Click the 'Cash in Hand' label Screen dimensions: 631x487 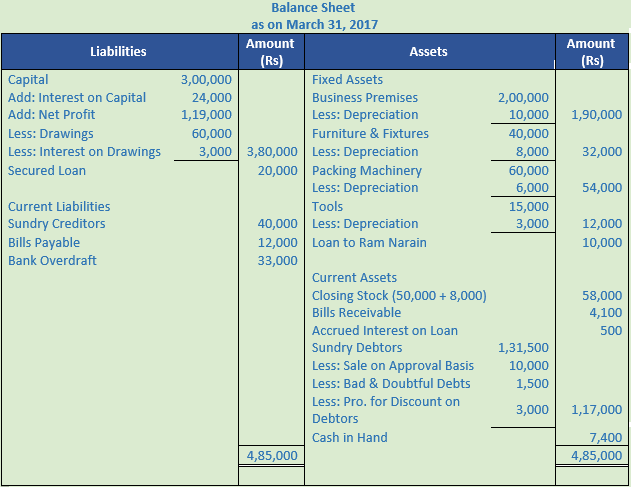point(350,437)
